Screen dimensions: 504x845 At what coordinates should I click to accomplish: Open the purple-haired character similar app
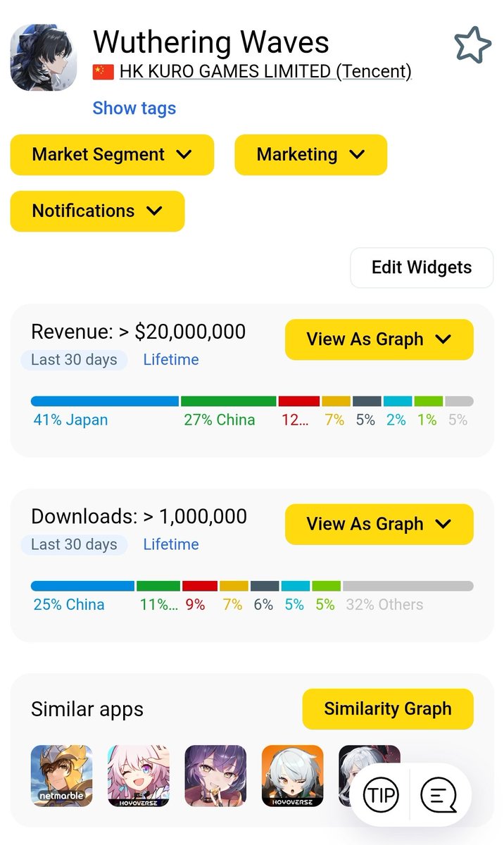coord(215,776)
